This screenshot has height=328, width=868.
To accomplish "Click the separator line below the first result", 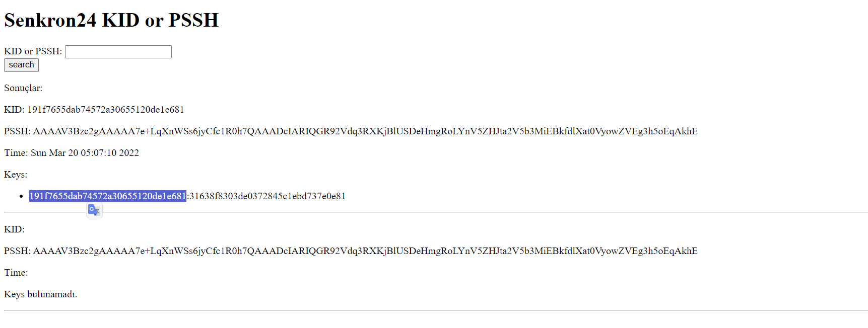I will [x=453, y=212].
